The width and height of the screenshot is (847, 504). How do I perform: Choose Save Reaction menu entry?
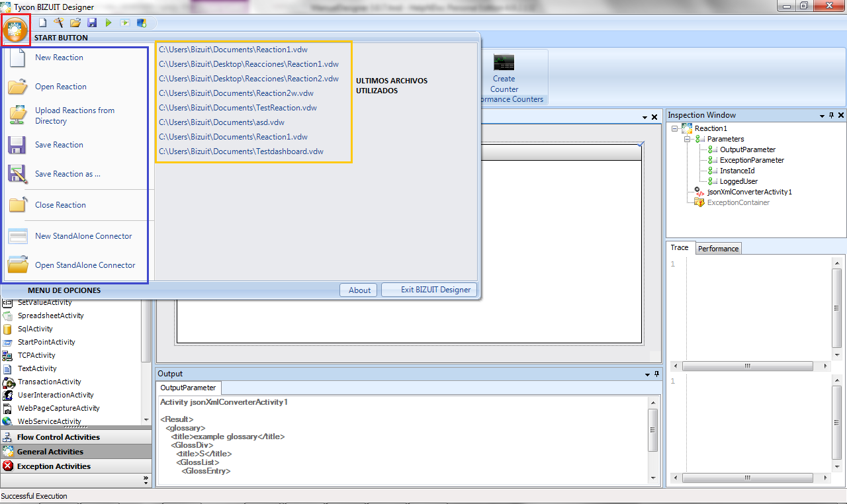click(x=59, y=145)
